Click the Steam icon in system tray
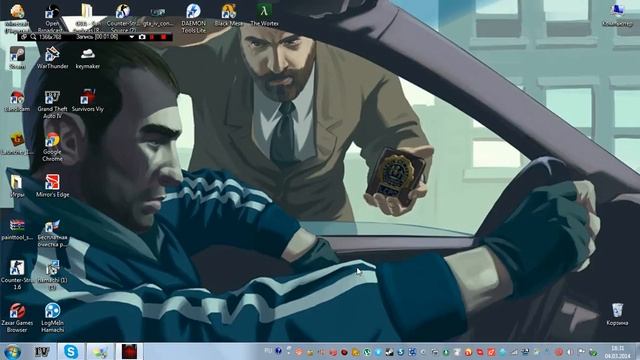The height and width of the screenshot is (360, 640). tap(389, 352)
